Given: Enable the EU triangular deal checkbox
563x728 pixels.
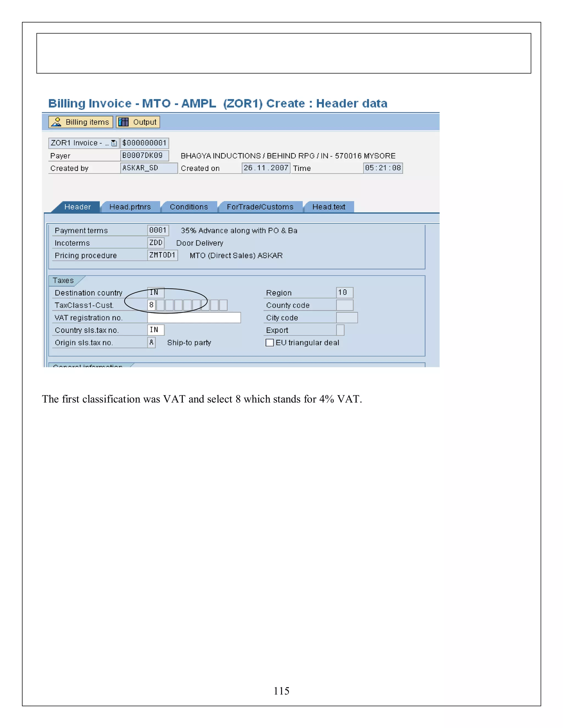Looking at the screenshot, I should [269, 343].
